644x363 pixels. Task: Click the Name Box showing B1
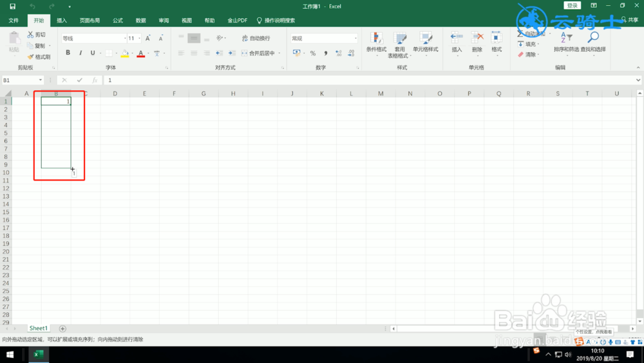(x=23, y=80)
